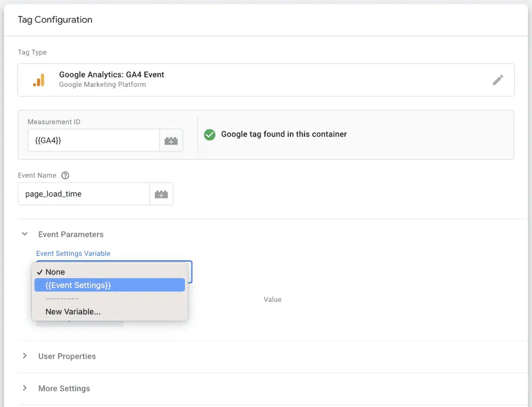Collapse the Event Parameters section
Screen dimensions: 532x407
pyautogui.click(x=25, y=234)
